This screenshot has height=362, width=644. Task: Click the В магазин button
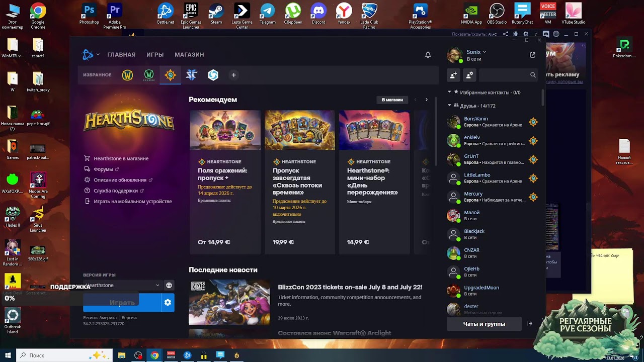(392, 100)
